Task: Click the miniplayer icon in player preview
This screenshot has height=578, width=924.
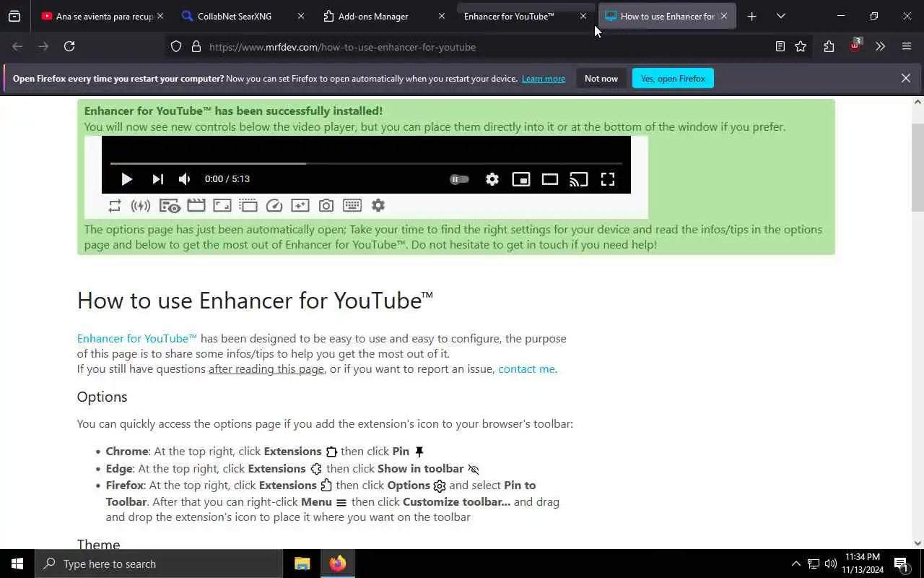Action: (520, 179)
